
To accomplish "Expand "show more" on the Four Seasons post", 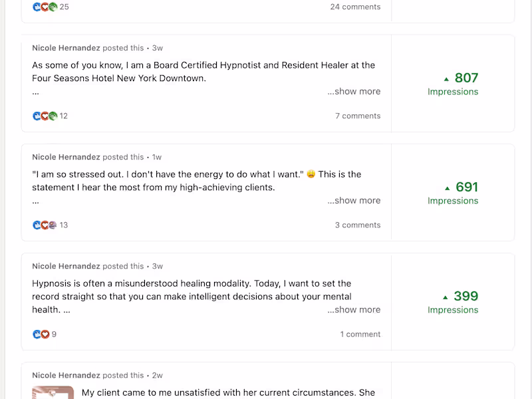I will coord(354,92).
